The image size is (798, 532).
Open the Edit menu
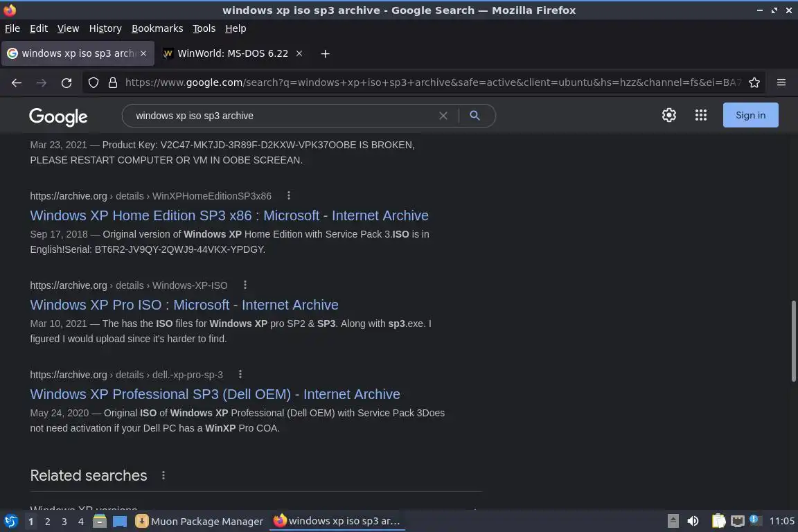click(x=39, y=28)
